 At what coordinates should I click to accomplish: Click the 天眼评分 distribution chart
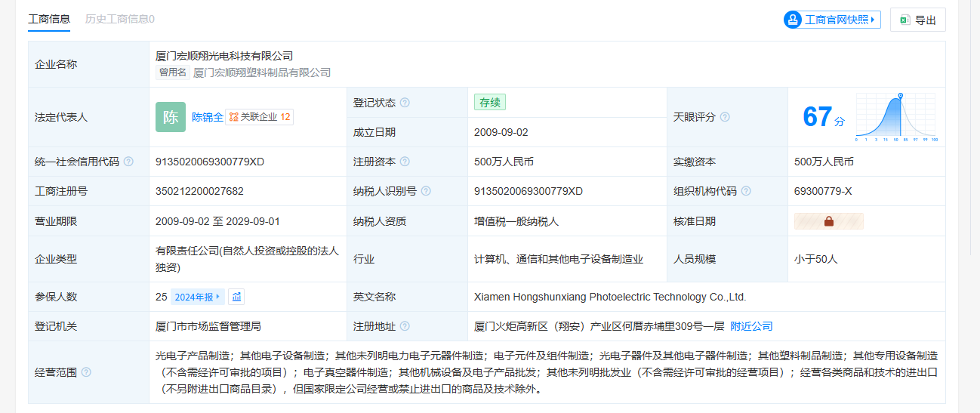(895, 117)
